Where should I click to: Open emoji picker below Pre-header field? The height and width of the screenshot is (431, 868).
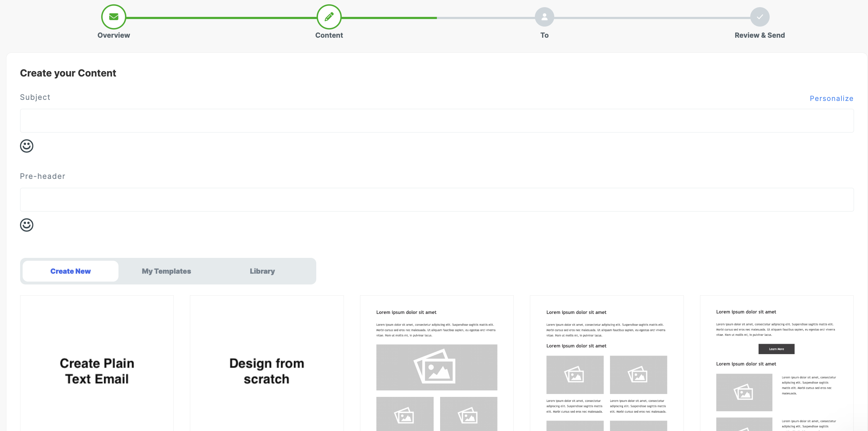tap(27, 225)
